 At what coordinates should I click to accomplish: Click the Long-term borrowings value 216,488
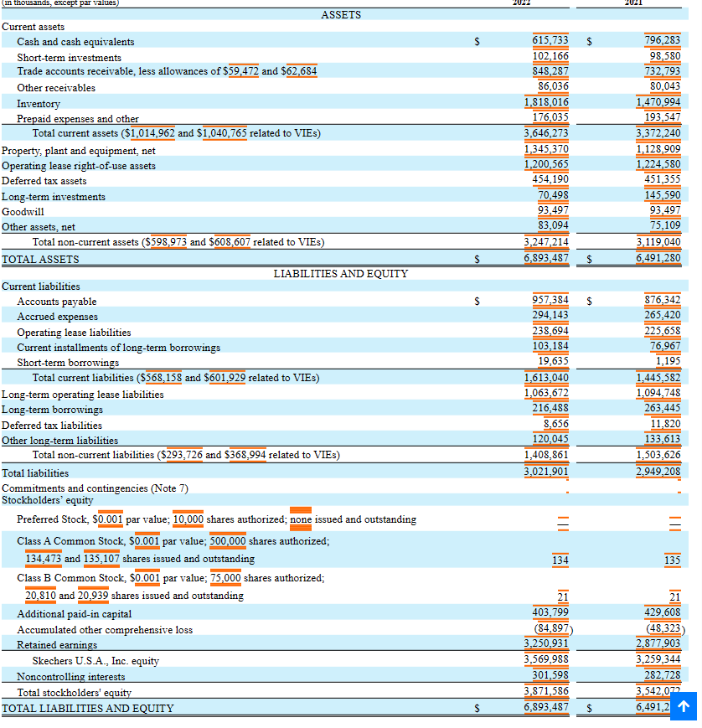(550, 409)
